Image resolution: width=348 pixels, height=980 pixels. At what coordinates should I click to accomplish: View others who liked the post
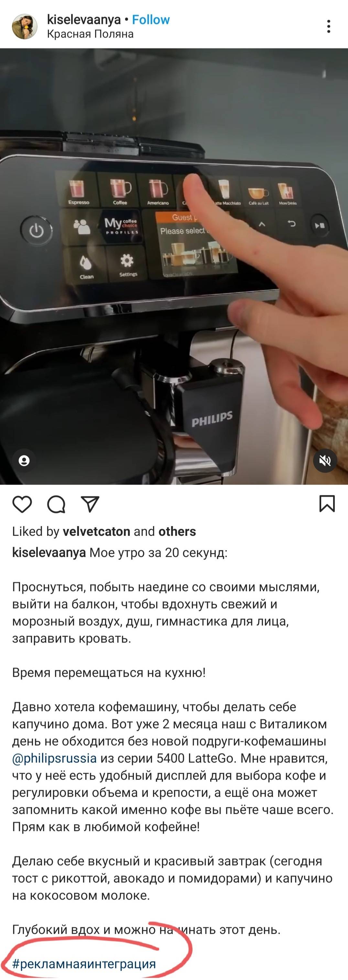pyautogui.click(x=177, y=532)
